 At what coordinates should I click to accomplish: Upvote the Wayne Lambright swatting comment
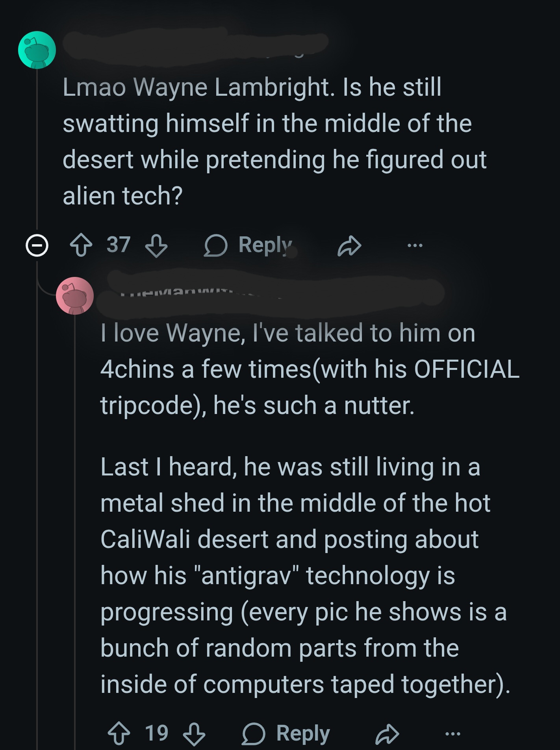[81, 245]
